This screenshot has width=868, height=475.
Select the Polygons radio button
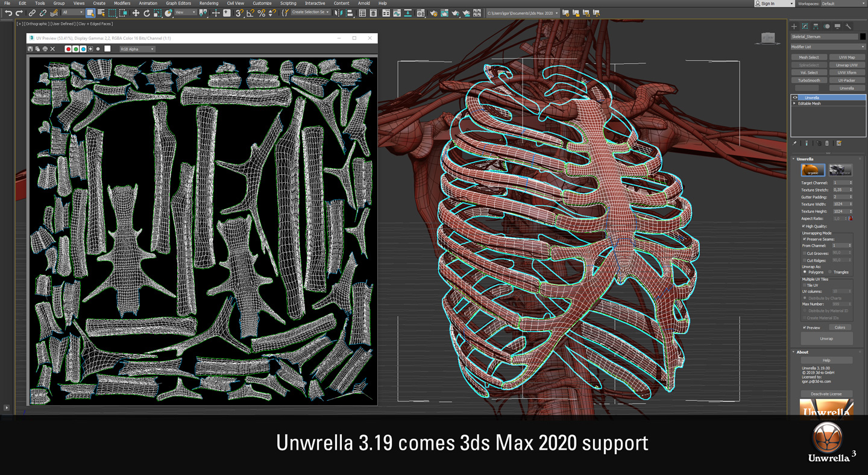tap(805, 272)
